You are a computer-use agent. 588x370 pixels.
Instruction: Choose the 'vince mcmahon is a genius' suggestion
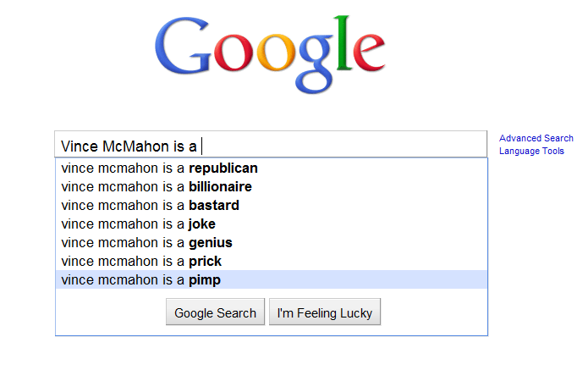point(146,242)
